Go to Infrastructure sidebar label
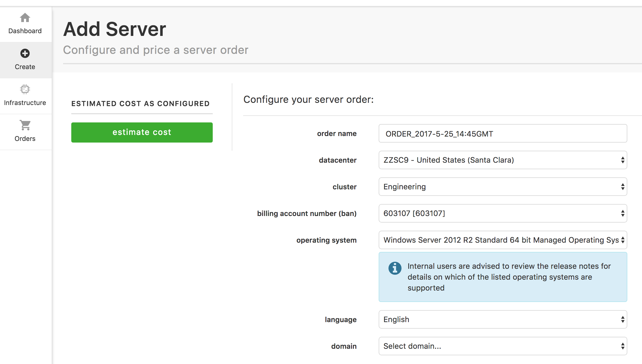Viewport: 642px width, 364px height. 25,103
